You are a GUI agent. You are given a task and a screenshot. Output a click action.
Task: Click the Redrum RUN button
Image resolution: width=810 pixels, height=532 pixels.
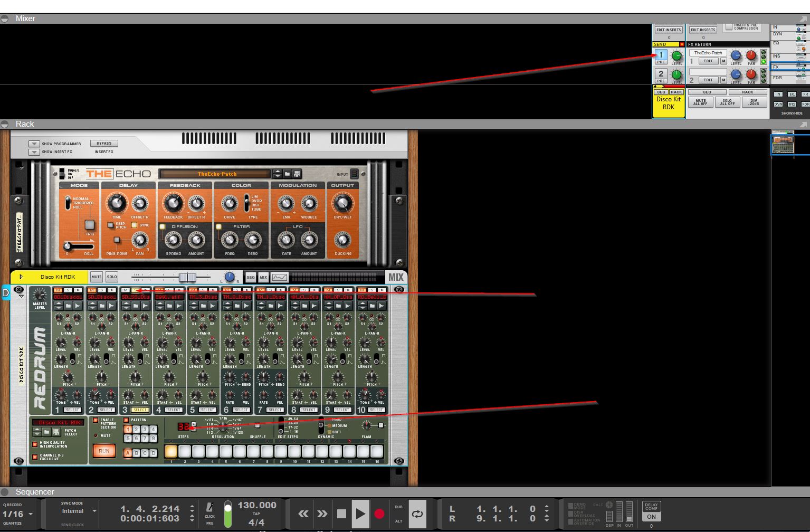click(104, 451)
